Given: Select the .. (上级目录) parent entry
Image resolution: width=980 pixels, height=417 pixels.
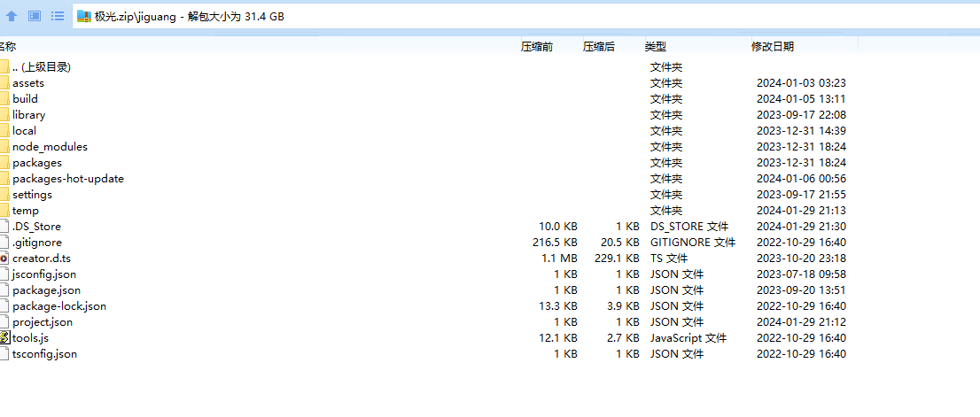Looking at the screenshot, I should coord(41,66).
